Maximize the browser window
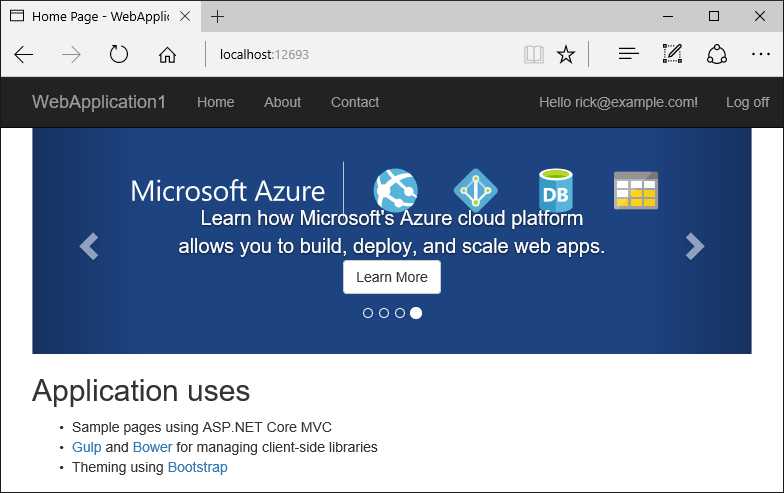Image resolution: width=784 pixels, height=493 pixels. (x=714, y=16)
